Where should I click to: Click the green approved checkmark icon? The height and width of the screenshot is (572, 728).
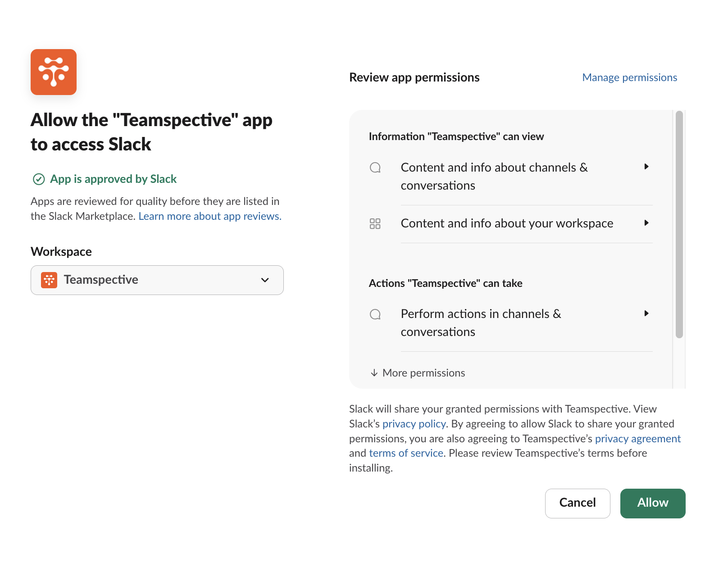pyautogui.click(x=38, y=179)
